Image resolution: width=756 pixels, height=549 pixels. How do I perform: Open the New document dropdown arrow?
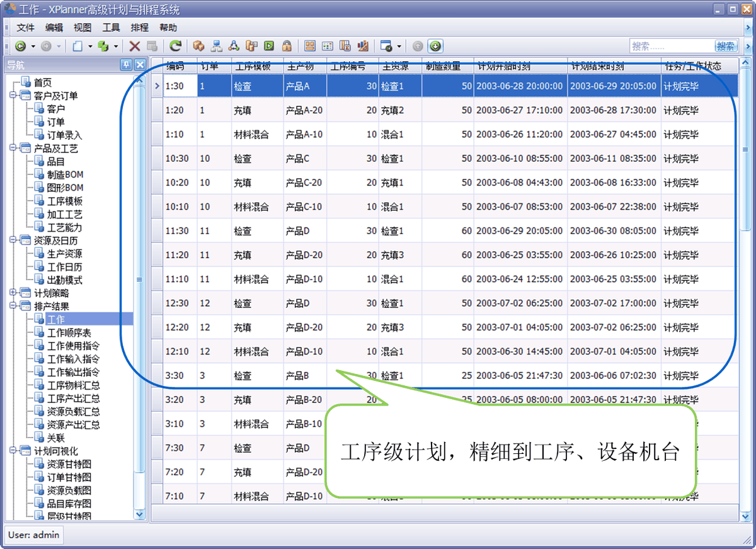[90, 46]
